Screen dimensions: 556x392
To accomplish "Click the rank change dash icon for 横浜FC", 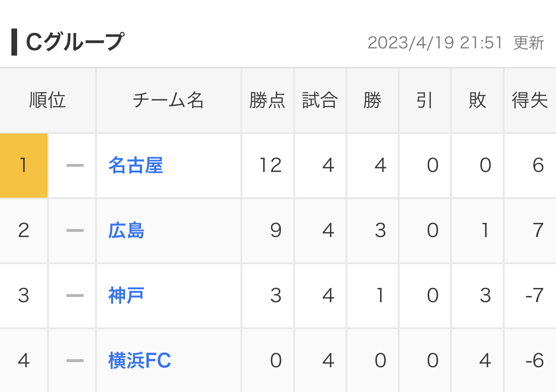I will pyautogui.click(x=75, y=361).
